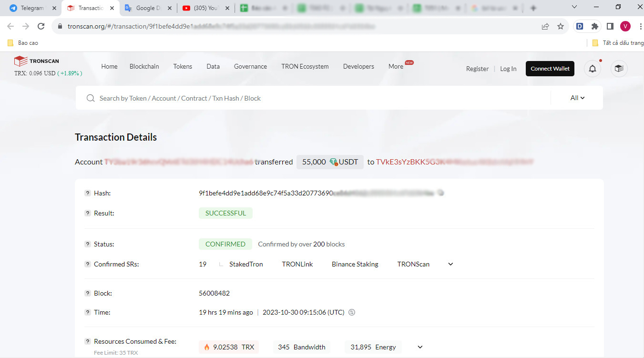This screenshot has height=358, width=644.
Task: Click the help icon next to Time
Action: (x=88, y=312)
